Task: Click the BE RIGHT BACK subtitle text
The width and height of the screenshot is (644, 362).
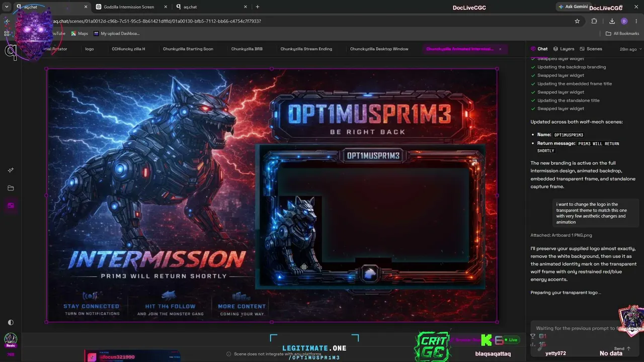Action: pos(368,132)
